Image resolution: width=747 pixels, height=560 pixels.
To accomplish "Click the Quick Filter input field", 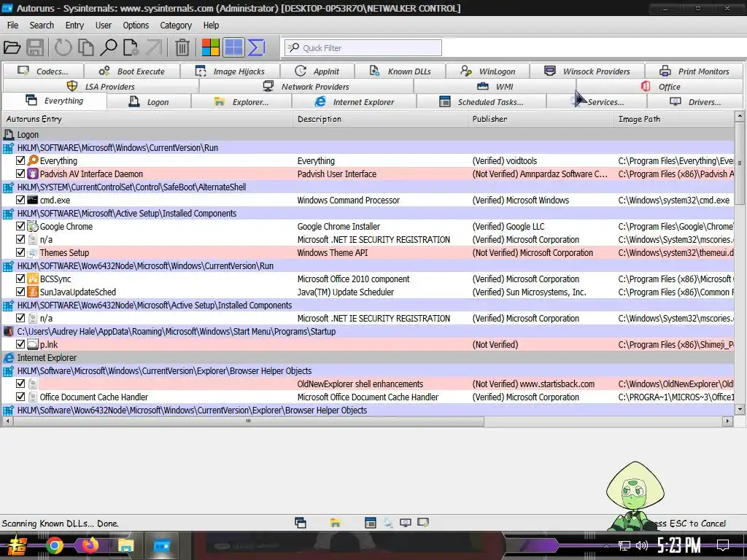I will coord(363,47).
